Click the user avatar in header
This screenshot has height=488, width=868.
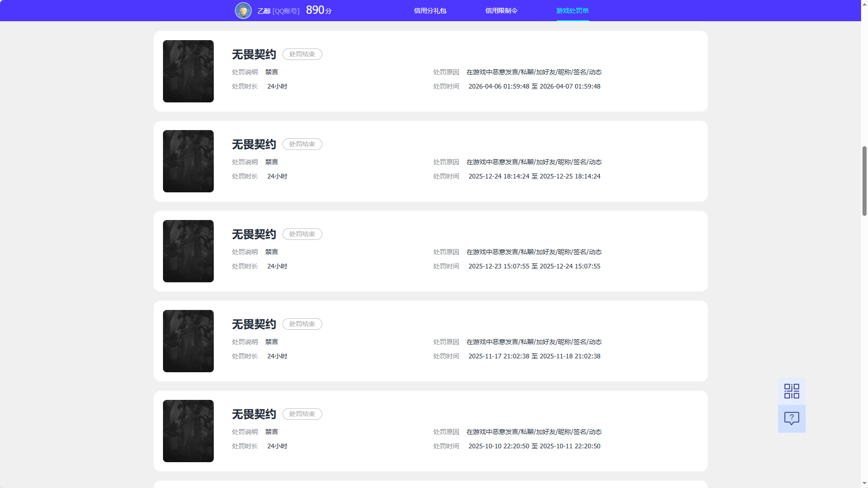point(243,11)
